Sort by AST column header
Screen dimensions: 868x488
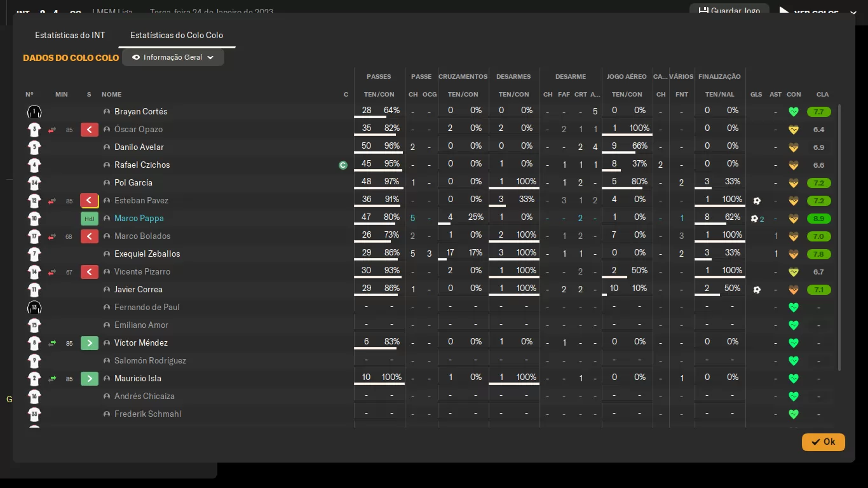[775, 95]
